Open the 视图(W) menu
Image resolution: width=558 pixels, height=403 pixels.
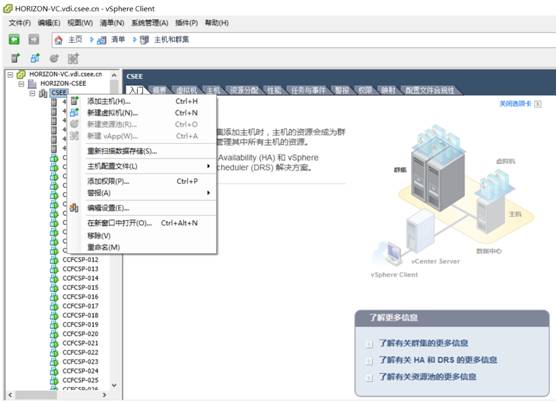(x=80, y=23)
